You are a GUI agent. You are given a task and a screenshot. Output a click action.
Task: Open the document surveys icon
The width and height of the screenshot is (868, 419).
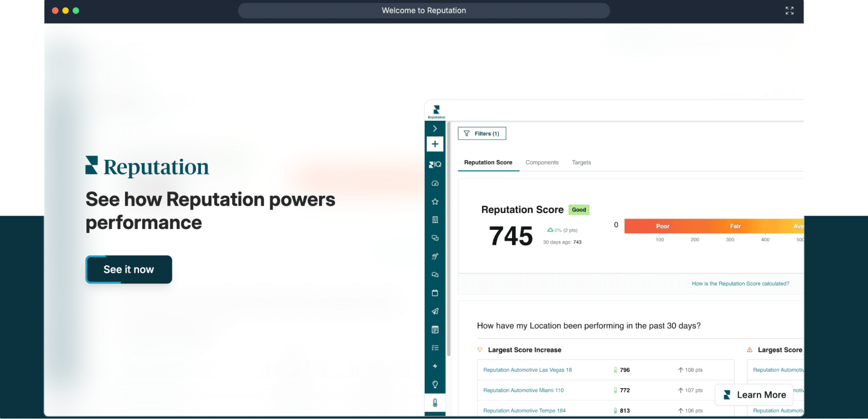pos(435,330)
